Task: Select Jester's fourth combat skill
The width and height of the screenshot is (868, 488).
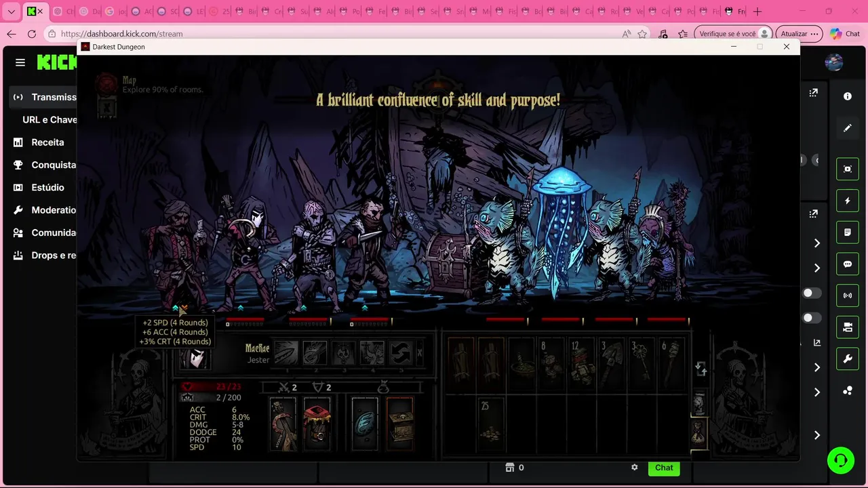Action: [372, 353]
